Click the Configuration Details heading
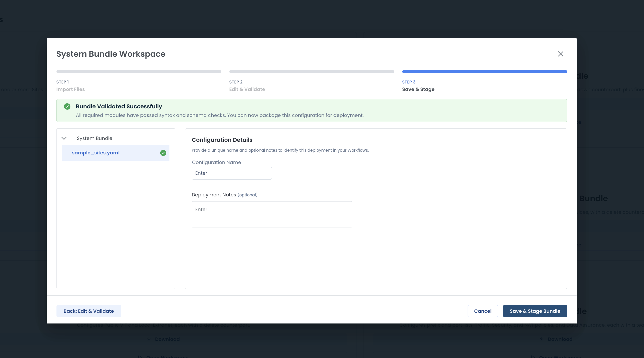The height and width of the screenshot is (358, 644). pyautogui.click(x=222, y=140)
